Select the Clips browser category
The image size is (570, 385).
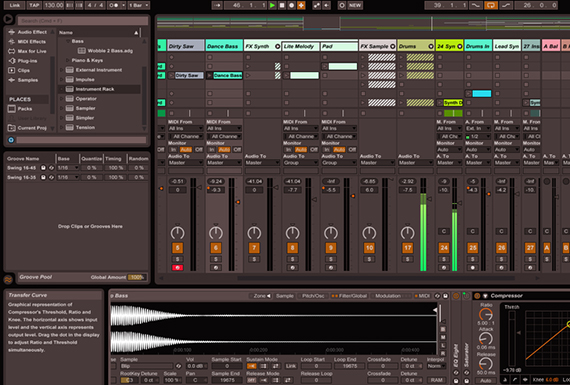click(23, 70)
